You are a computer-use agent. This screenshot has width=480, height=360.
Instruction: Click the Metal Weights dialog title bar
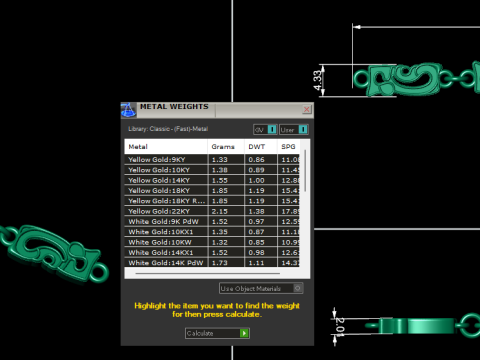pyautogui.click(x=217, y=110)
